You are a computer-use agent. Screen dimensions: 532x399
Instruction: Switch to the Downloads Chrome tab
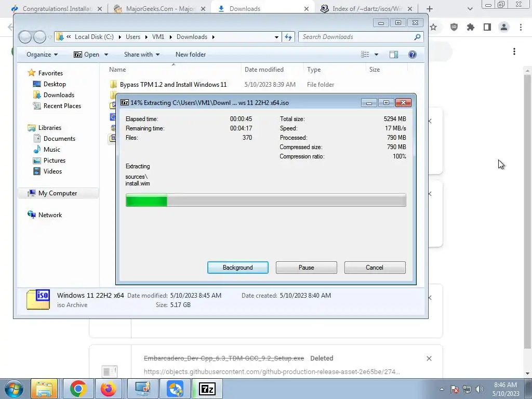[262, 9]
